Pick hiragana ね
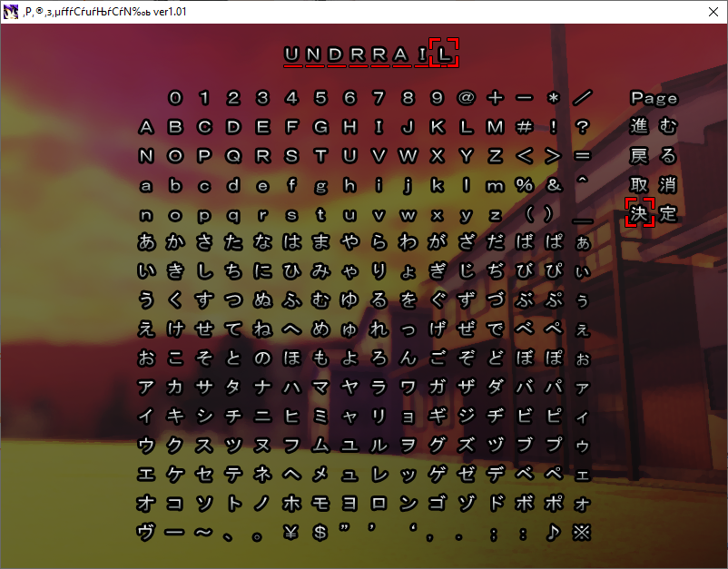728x569 pixels. click(x=262, y=329)
